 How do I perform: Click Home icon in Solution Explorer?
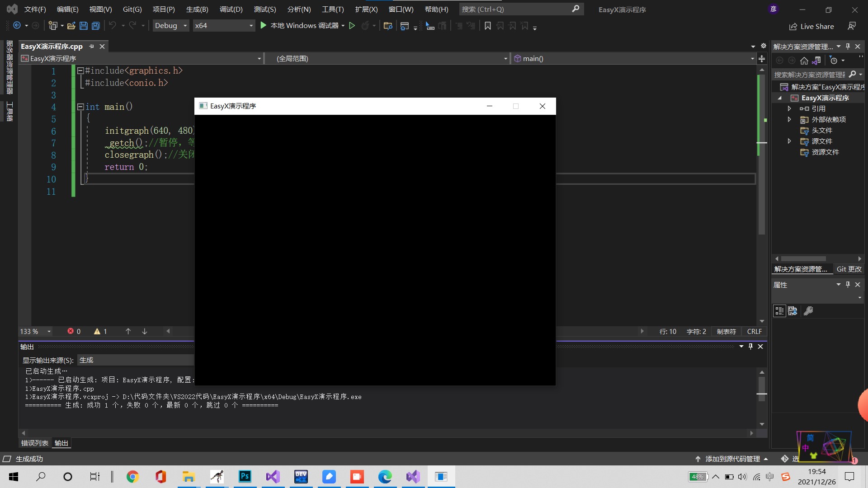(805, 61)
